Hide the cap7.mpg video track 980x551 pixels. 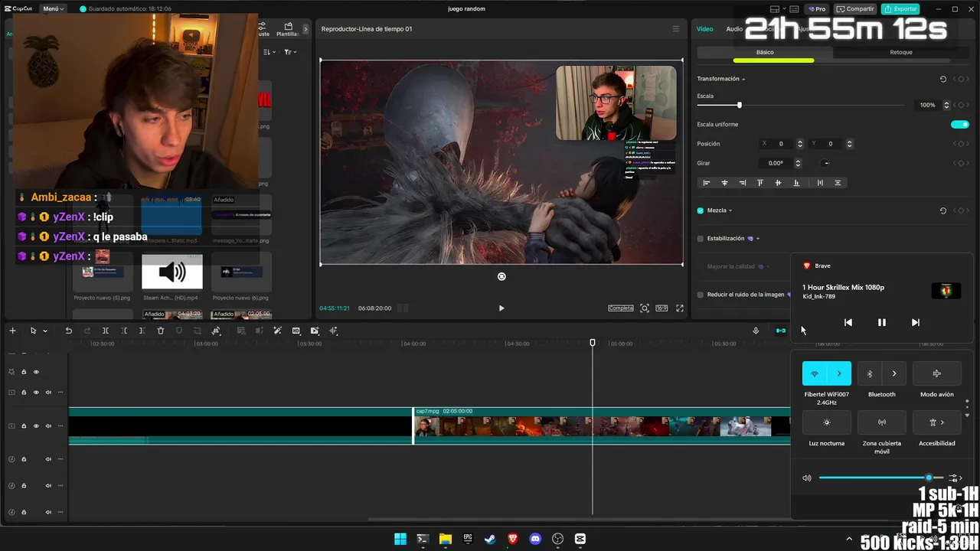point(36,425)
